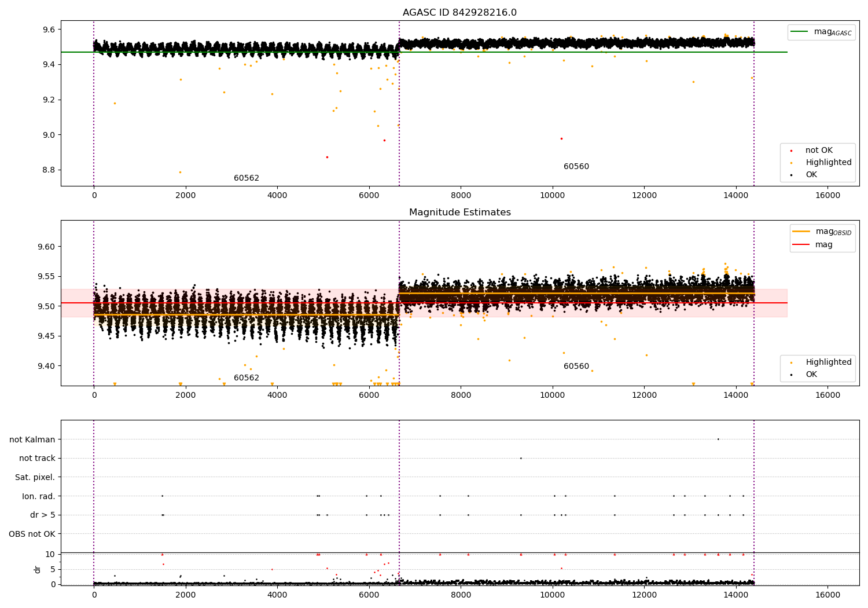The height and width of the screenshot is (608, 868).
Task: Select the Sat. pixel. row label
Action: coord(35,477)
